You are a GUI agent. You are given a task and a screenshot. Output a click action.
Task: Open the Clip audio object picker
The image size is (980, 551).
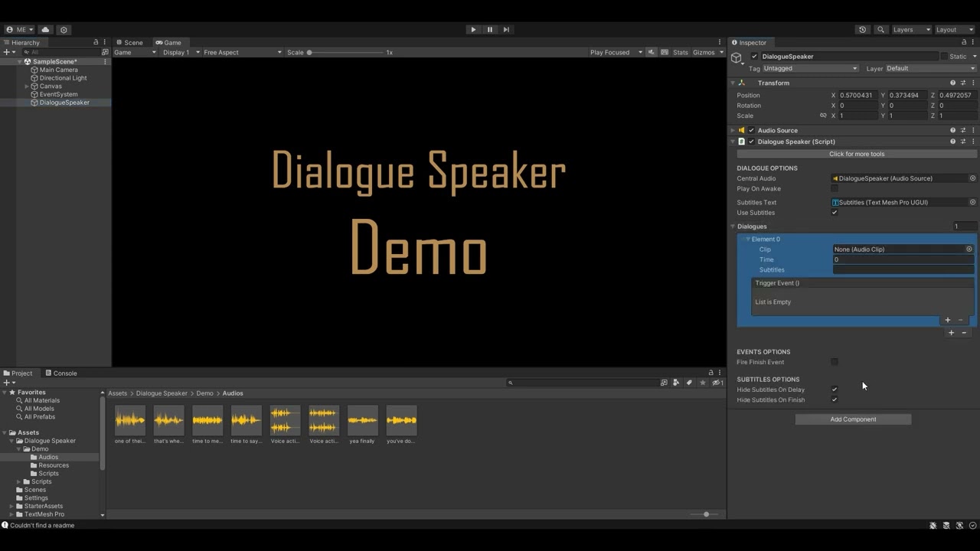(969, 249)
